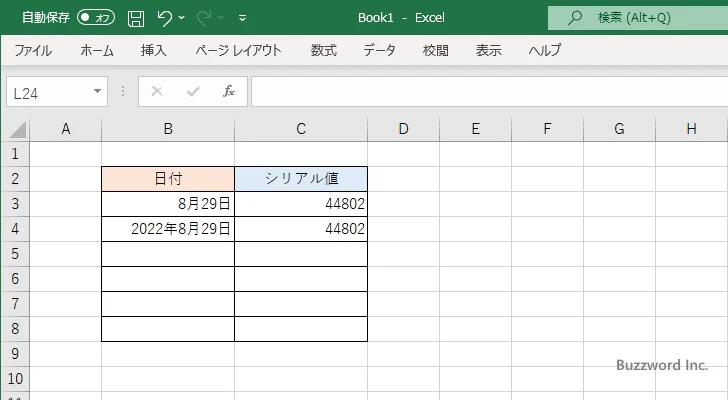Viewport: 728px width, 400px height.
Task: Click the Save icon in title bar
Action: (x=136, y=18)
